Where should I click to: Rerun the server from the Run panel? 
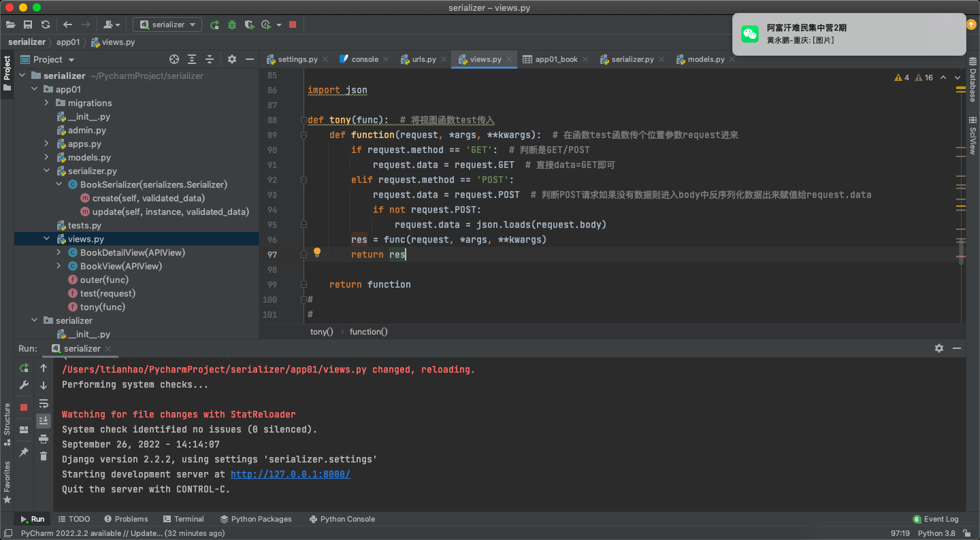(x=24, y=368)
